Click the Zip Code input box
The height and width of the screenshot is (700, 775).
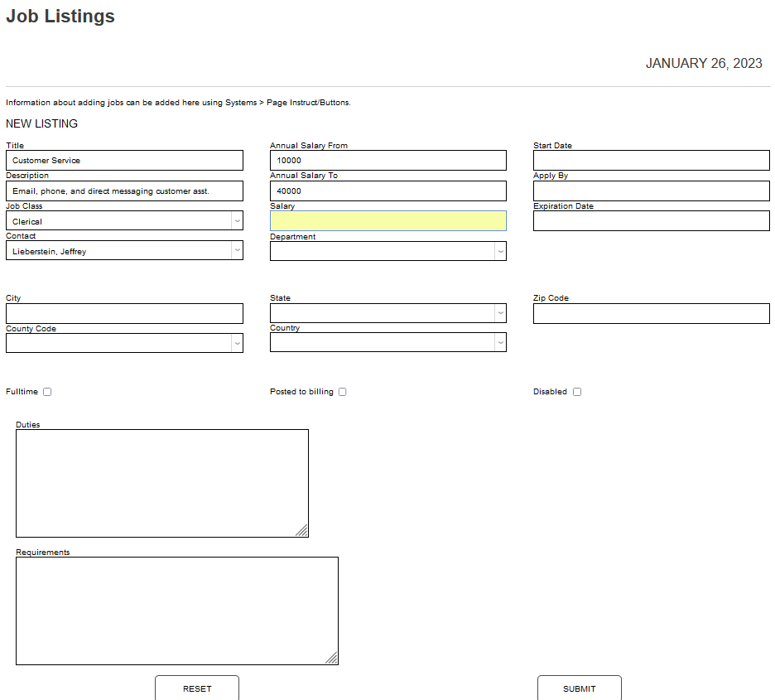651,313
